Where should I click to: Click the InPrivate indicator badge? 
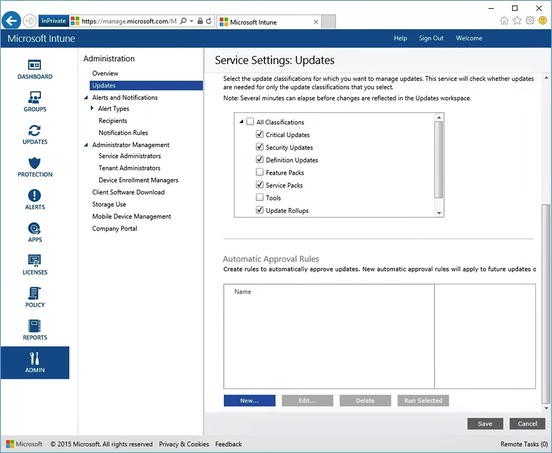pyautogui.click(x=54, y=21)
